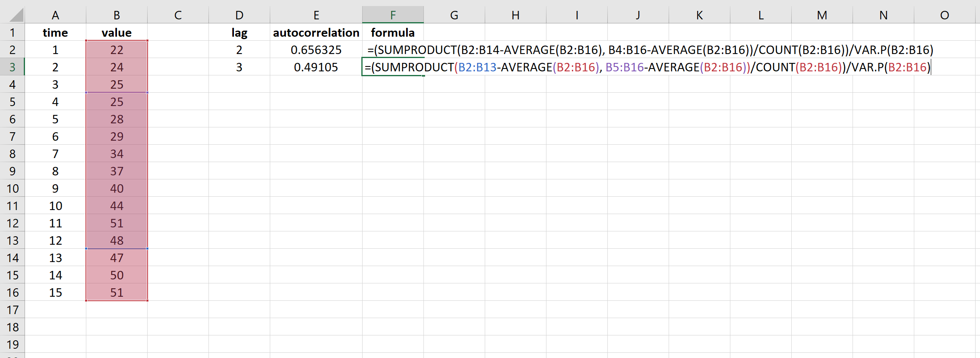Image resolution: width=980 pixels, height=358 pixels.
Task: Click the 'formula' header cell
Action: [393, 32]
